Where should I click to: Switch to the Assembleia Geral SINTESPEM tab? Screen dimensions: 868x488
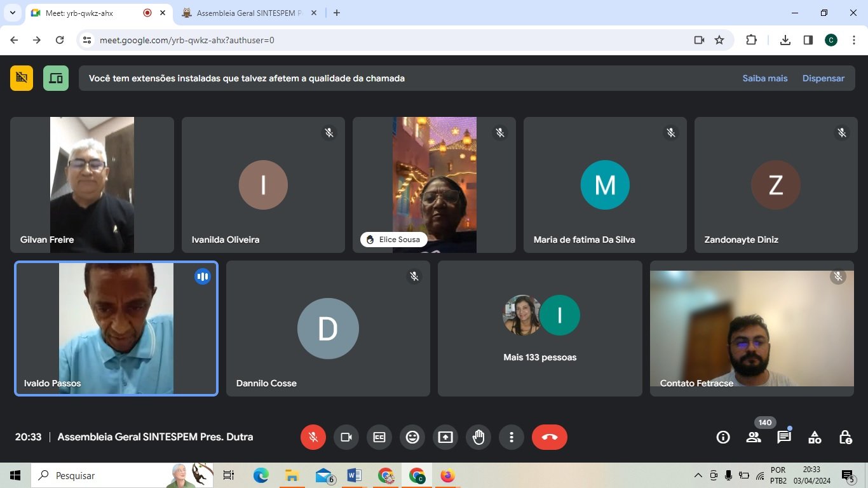tap(248, 13)
